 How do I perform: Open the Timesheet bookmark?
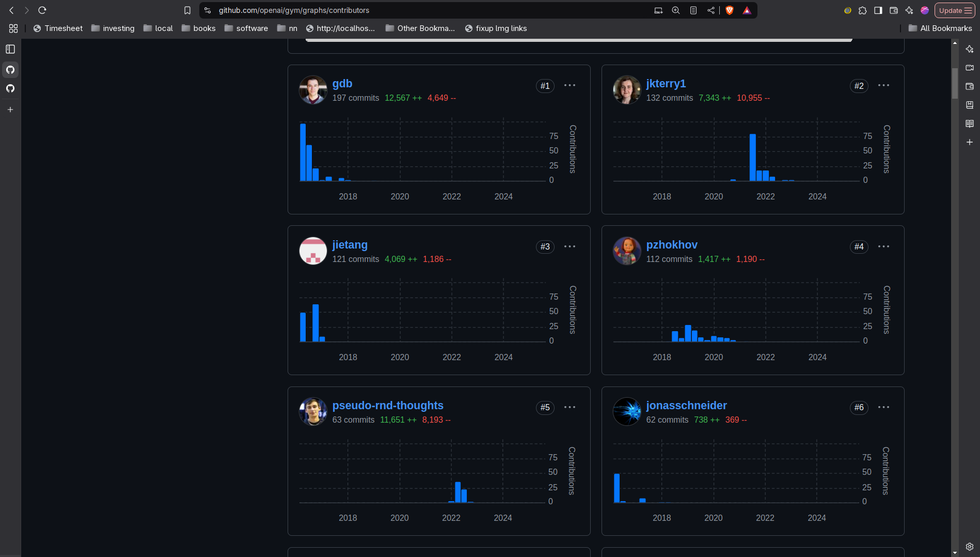(x=58, y=28)
